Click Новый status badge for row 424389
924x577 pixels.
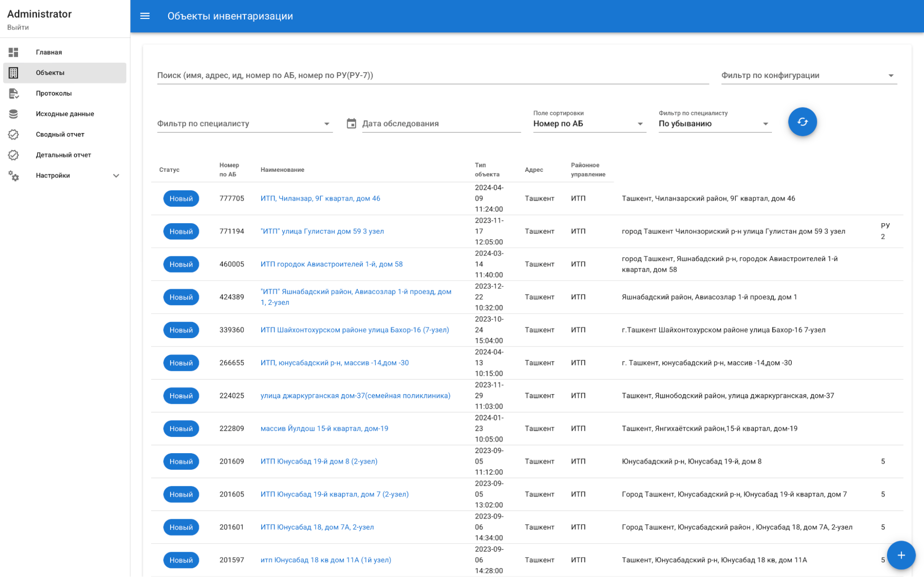[181, 297]
